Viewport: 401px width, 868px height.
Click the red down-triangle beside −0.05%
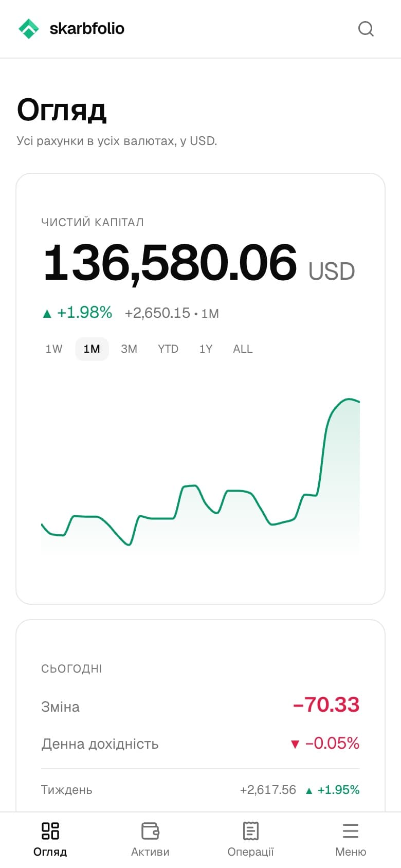click(295, 744)
